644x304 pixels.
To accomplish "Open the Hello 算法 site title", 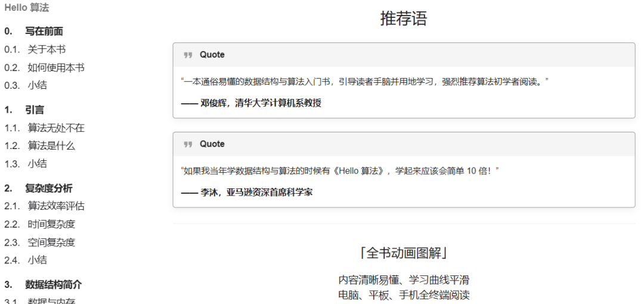I will (x=27, y=8).
